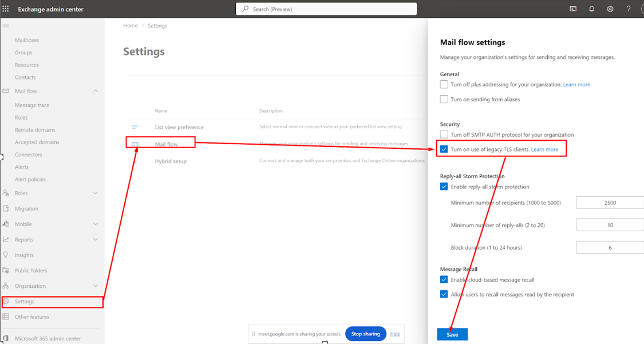Open settings gear icon in top bar
Image resolution: width=644 pixels, height=344 pixels.
tap(610, 9)
